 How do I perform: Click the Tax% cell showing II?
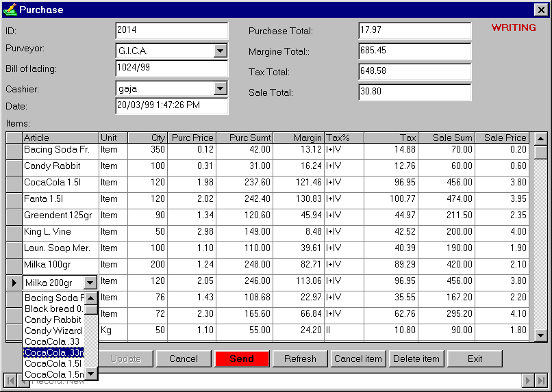coord(344,332)
